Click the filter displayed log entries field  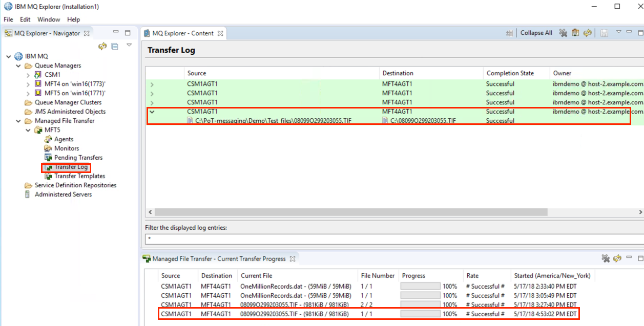(x=394, y=238)
